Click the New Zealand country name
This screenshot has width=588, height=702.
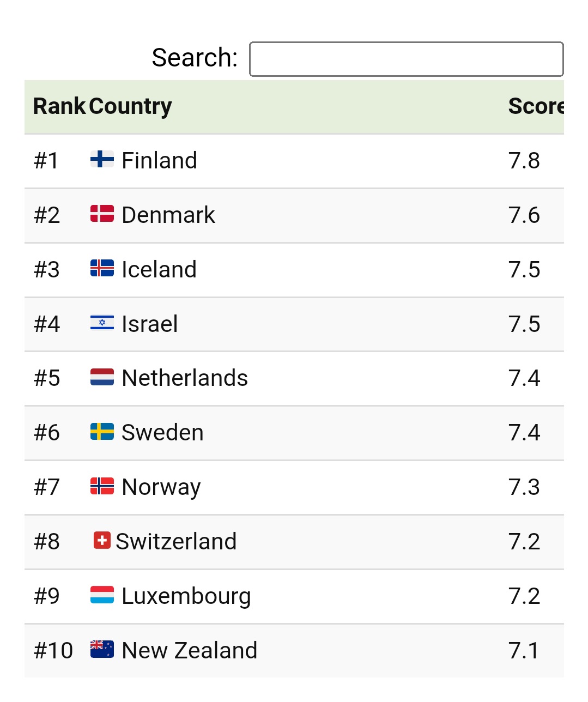pyautogui.click(x=189, y=650)
